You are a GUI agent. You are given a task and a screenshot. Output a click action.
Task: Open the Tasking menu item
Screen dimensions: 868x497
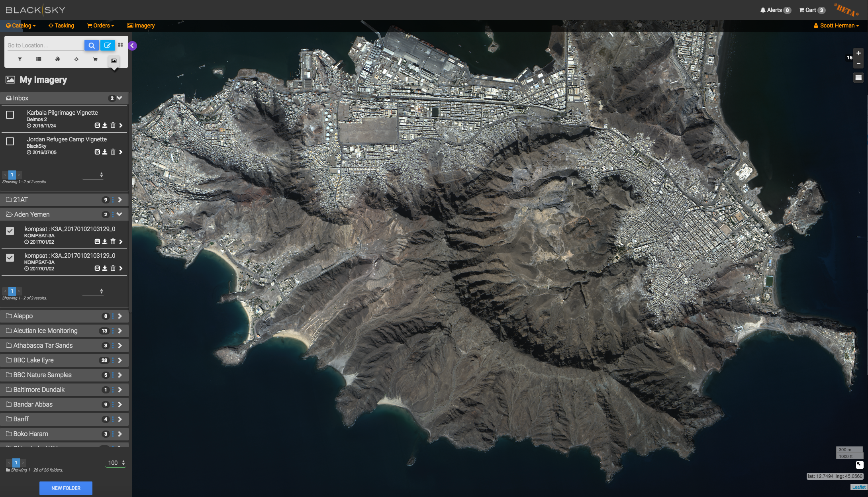pos(61,25)
